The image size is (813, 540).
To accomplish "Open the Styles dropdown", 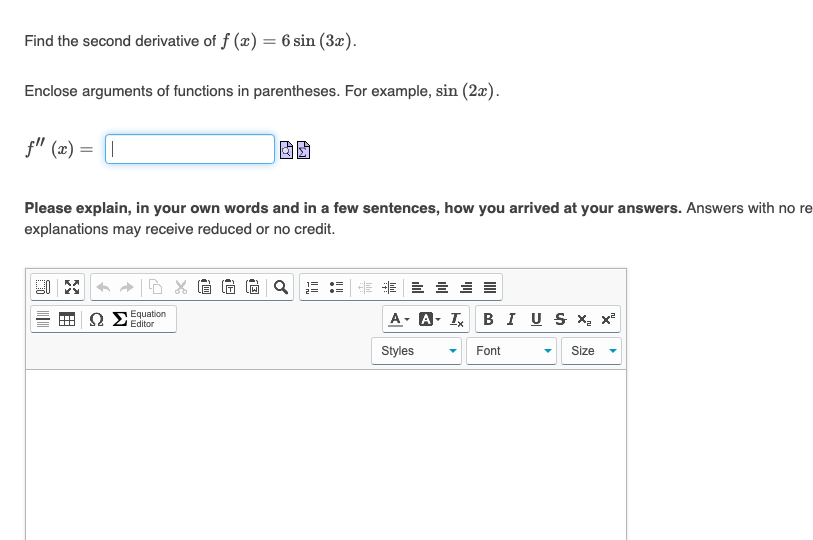I will (x=416, y=351).
